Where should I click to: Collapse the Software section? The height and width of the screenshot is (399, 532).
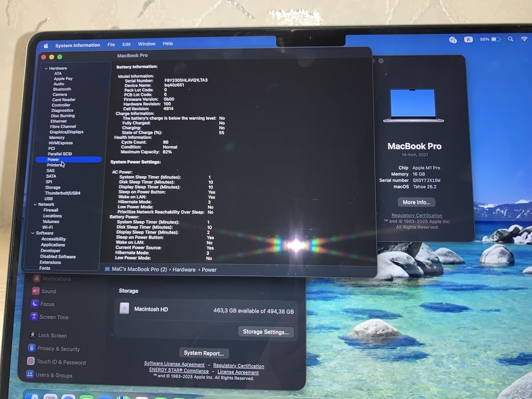coord(33,233)
